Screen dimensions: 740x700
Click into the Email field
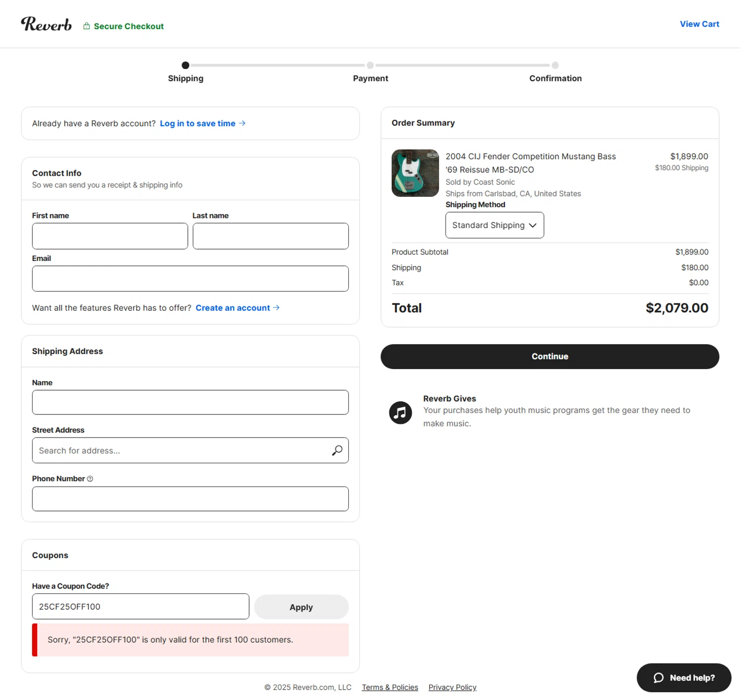pos(190,279)
